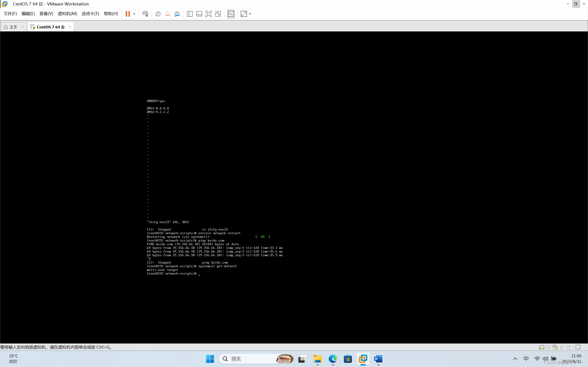Click the hard disk status icon
Viewport: 588px width, 367px height.
point(542,347)
